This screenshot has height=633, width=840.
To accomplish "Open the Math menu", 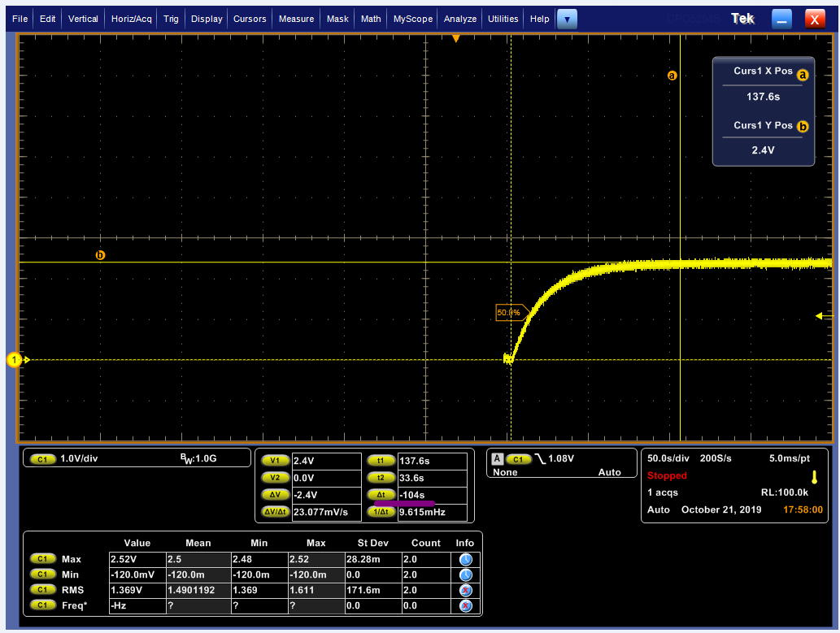I will click(x=371, y=19).
